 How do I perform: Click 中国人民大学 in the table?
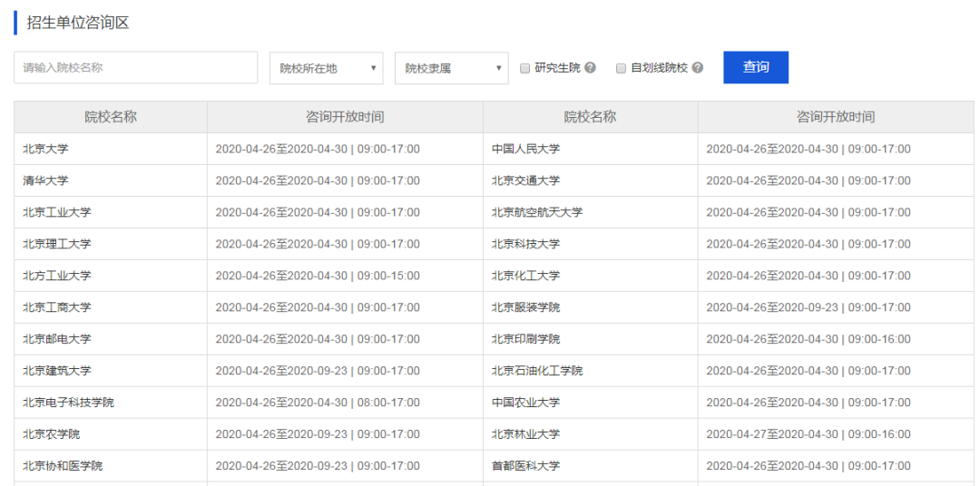tap(525, 150)
